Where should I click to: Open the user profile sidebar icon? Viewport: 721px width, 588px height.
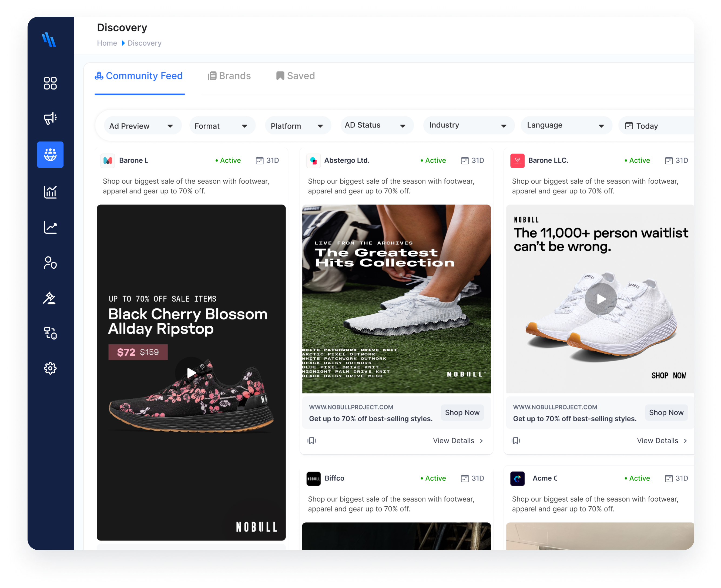pyautogui.click(x=50, y=263)
